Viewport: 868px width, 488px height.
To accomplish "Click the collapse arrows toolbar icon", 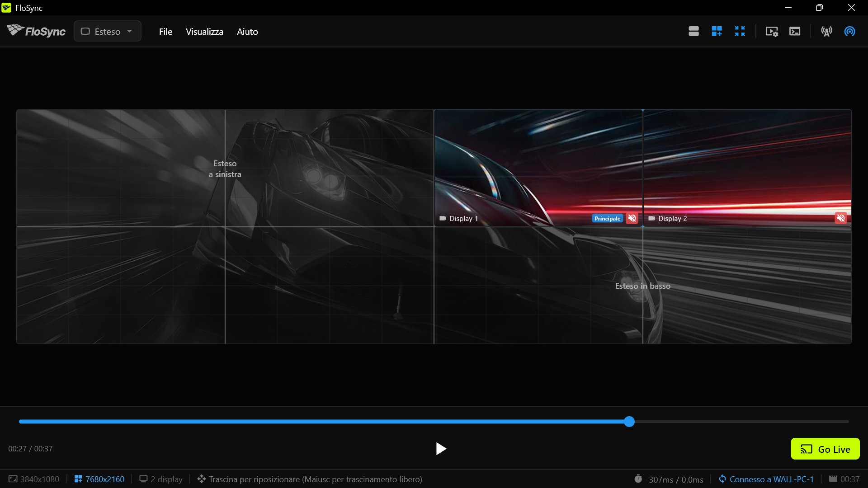I will tap(740, 31).
